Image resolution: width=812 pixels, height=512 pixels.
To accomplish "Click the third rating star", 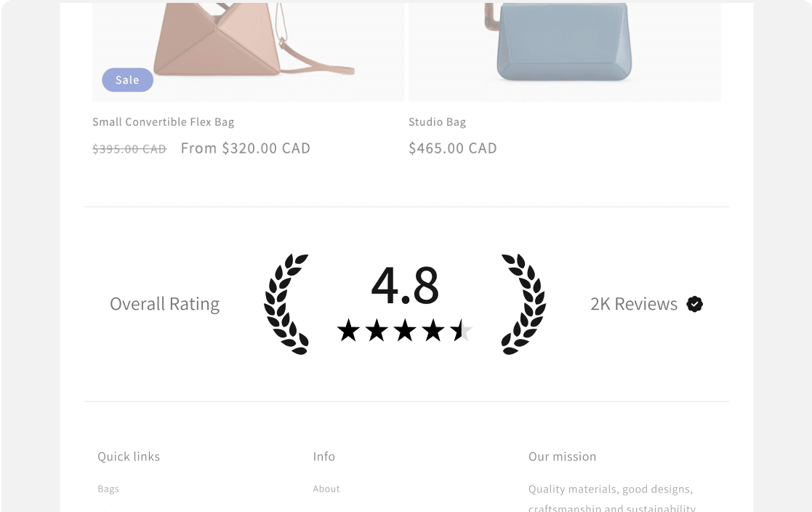I will click(x=404, y=331).
